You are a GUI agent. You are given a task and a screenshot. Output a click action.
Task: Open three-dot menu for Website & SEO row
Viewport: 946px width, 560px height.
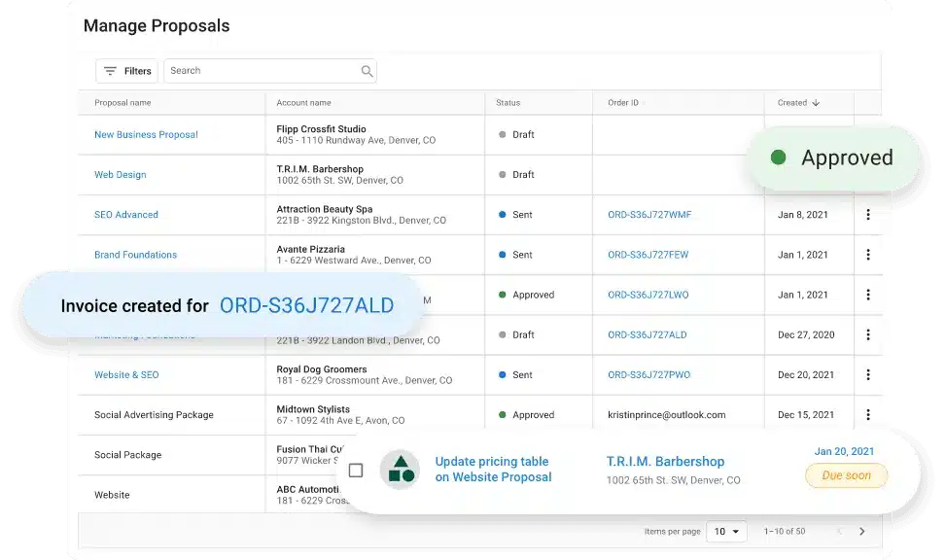[x=868, y=374]
